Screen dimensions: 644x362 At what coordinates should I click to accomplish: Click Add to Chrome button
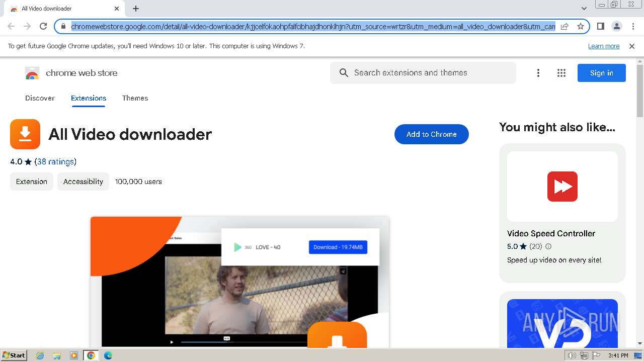[432, 134]
